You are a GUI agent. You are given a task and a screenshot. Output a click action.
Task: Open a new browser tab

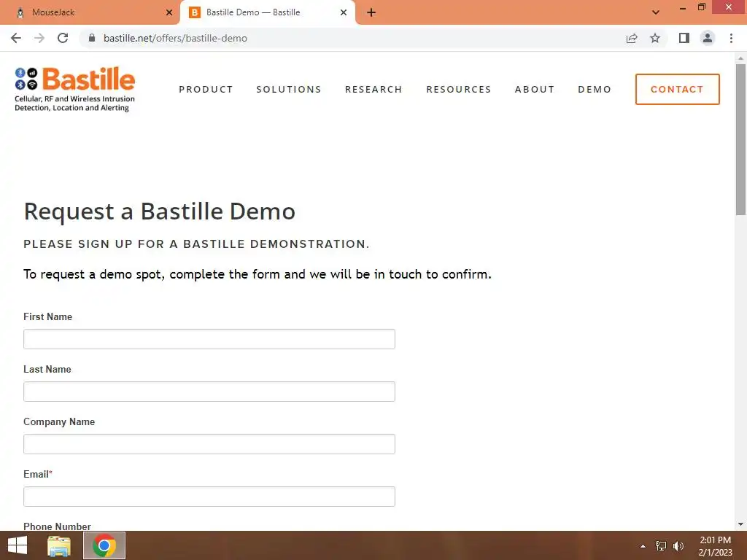[371, 12]
